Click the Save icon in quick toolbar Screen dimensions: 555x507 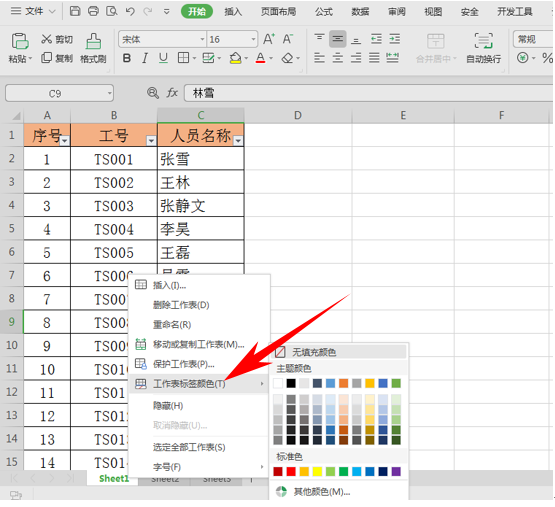point(75,11)
